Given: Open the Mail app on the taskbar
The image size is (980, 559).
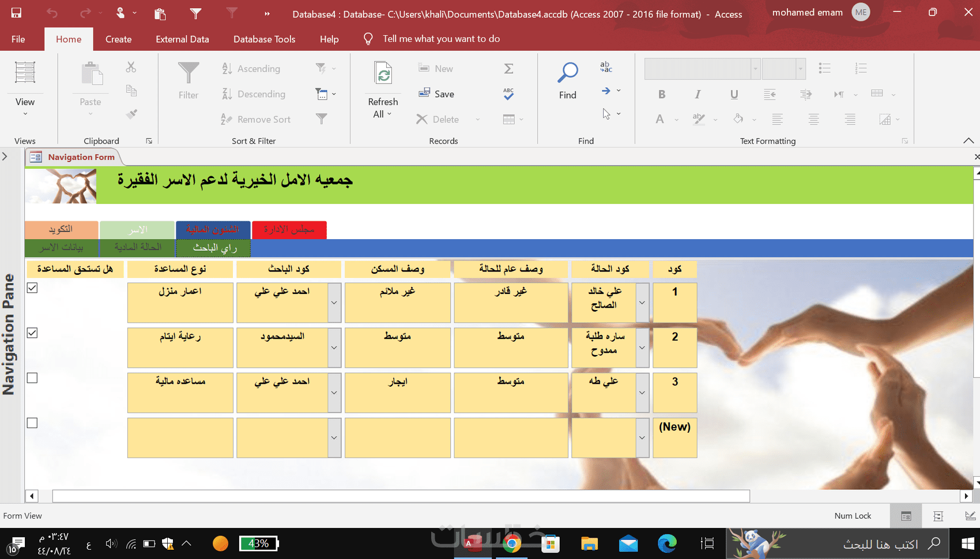Looking at the screenshot, I should click(x=628, y=543).
